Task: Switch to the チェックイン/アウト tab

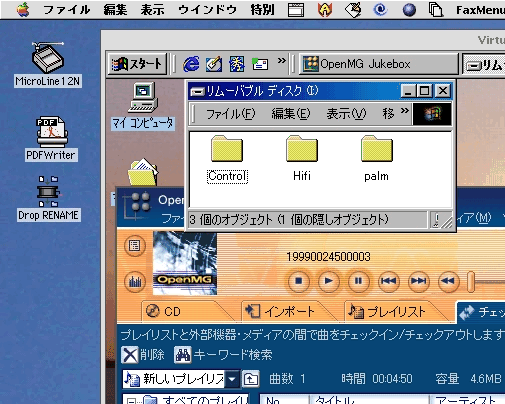Action: coord(481,312)
